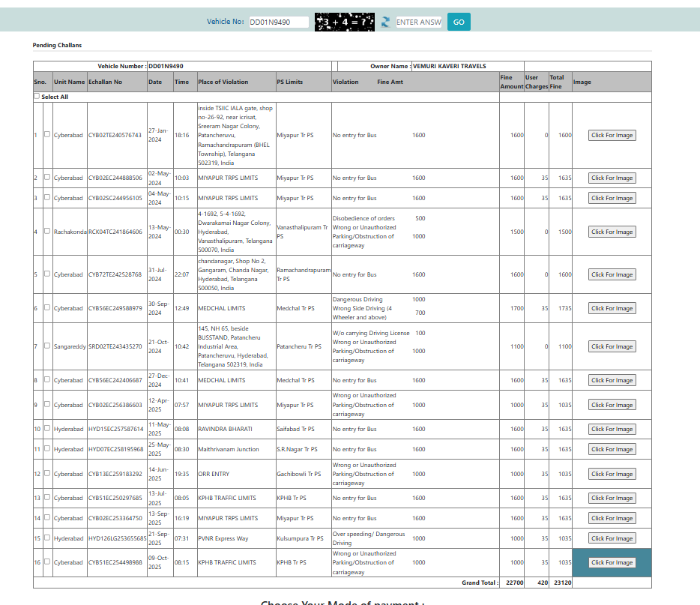
Task: Click the captcha math image
Action: pyautogui.click(x=344, y=22)
